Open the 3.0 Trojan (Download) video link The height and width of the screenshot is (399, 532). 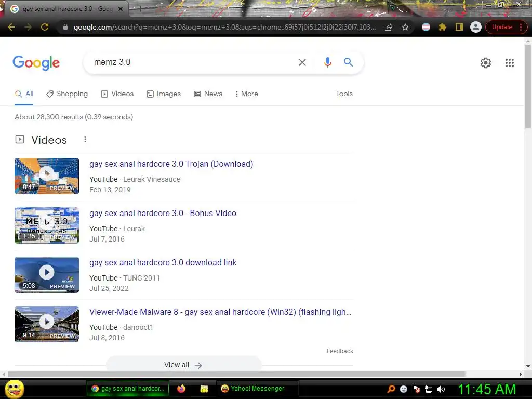tap(171, 164)
